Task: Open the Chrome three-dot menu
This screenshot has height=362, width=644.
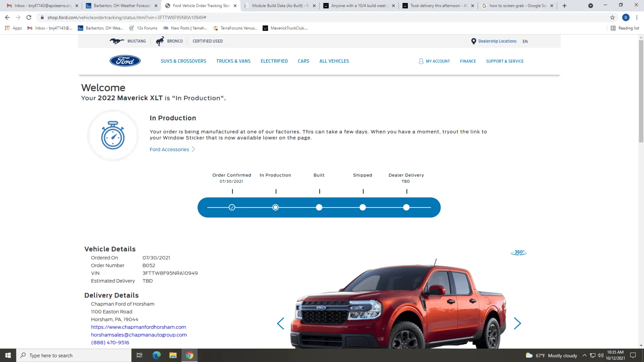Action: pos(637,17)
